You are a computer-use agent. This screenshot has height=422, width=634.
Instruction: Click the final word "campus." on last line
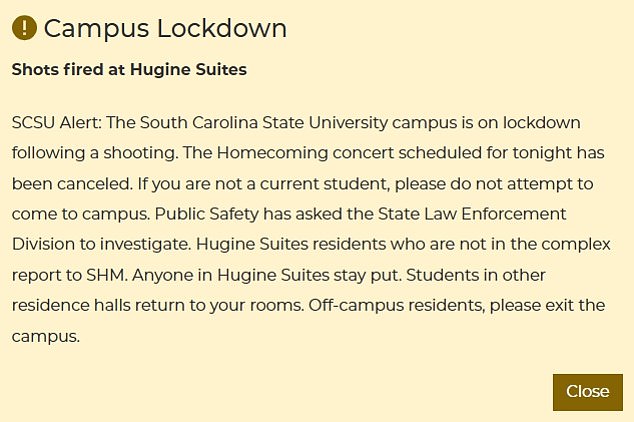click(x=45, y=336)
